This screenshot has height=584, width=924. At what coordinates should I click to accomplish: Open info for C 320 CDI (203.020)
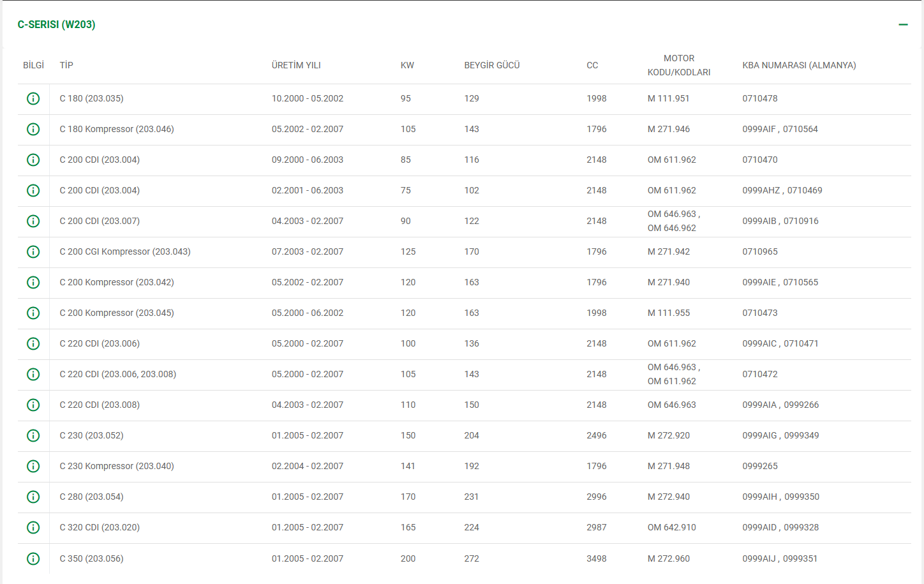tap(33, 528)
